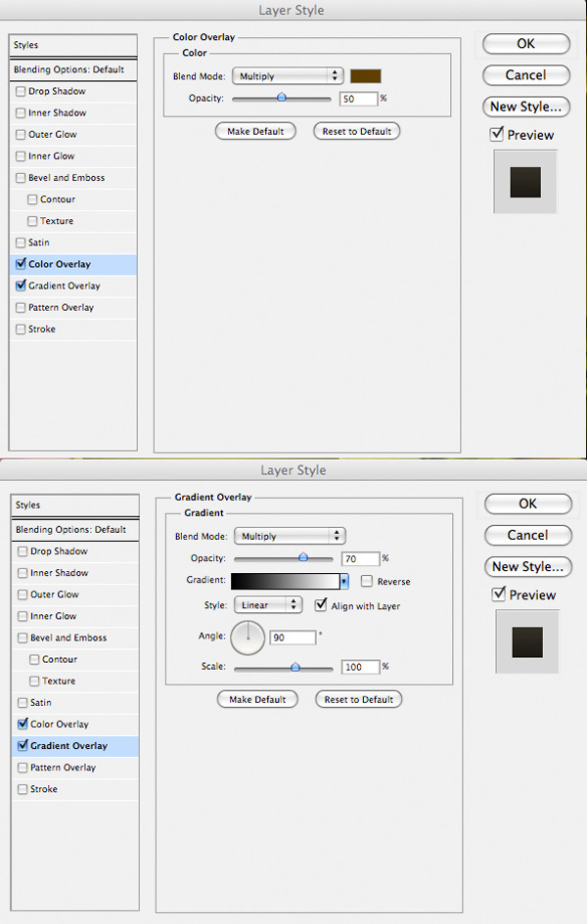The image size is (587, 924).
Task: Check Contour in the bottom dialog
Action: [34, 659]
